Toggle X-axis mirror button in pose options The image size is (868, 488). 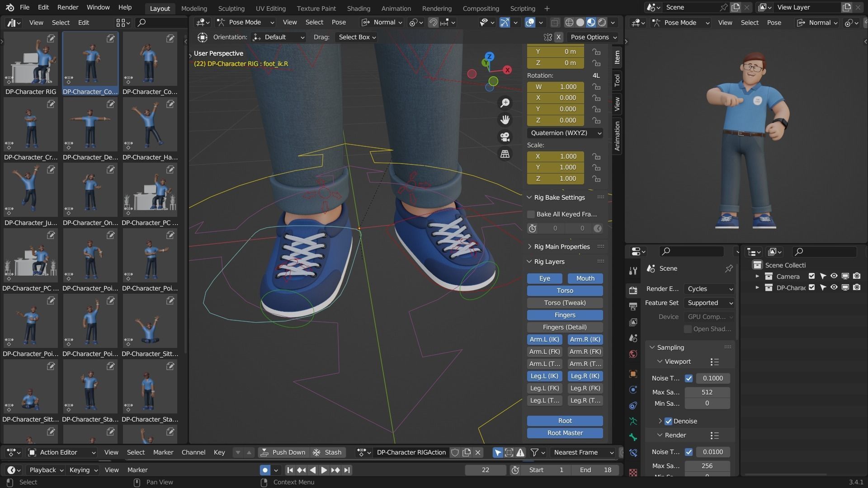click(x=558, y=37)
